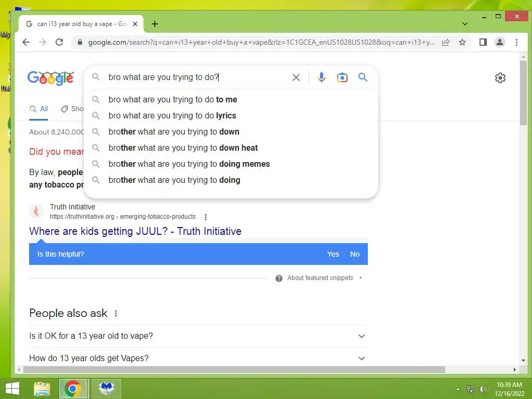Open the volume tray icon
The image size is (532, 399).
(x=483, y=389)
